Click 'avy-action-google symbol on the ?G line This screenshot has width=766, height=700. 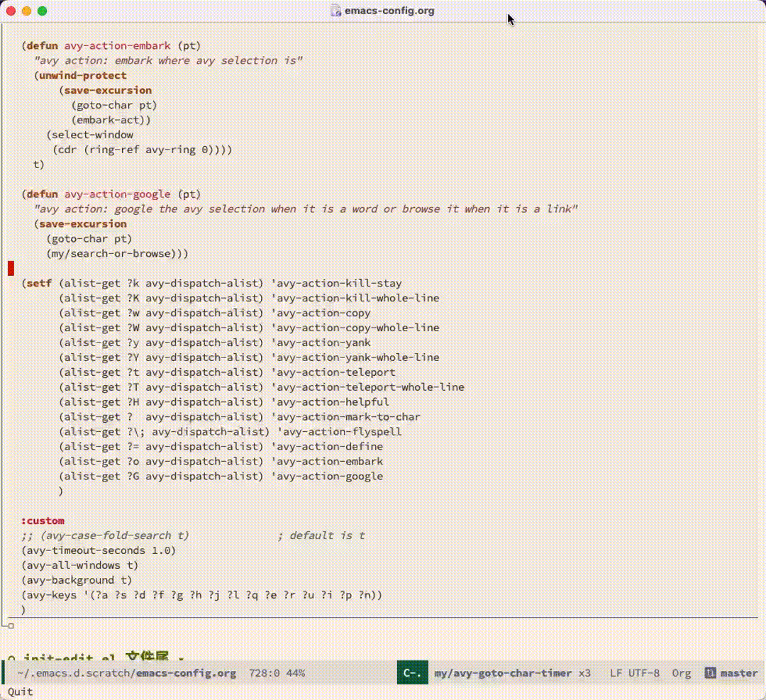[327, 477]
